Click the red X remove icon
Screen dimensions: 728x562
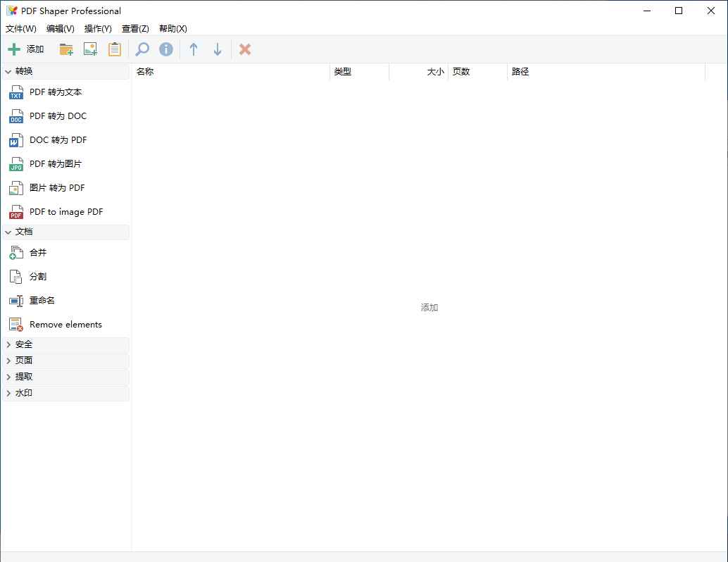point(245,49)
